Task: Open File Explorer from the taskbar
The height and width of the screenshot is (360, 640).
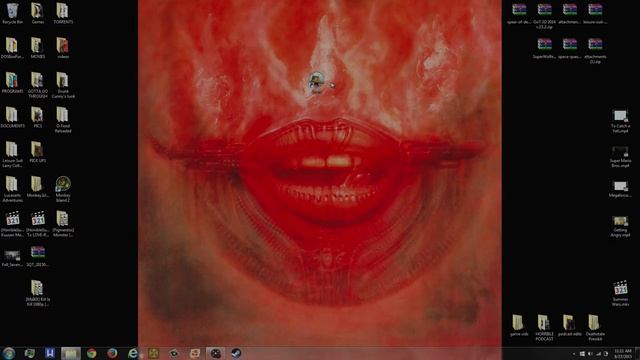Action: [x=71, y=353]
